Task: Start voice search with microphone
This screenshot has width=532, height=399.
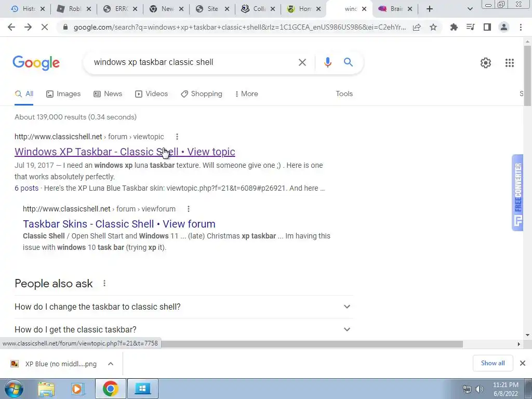Action: (327, 62)
